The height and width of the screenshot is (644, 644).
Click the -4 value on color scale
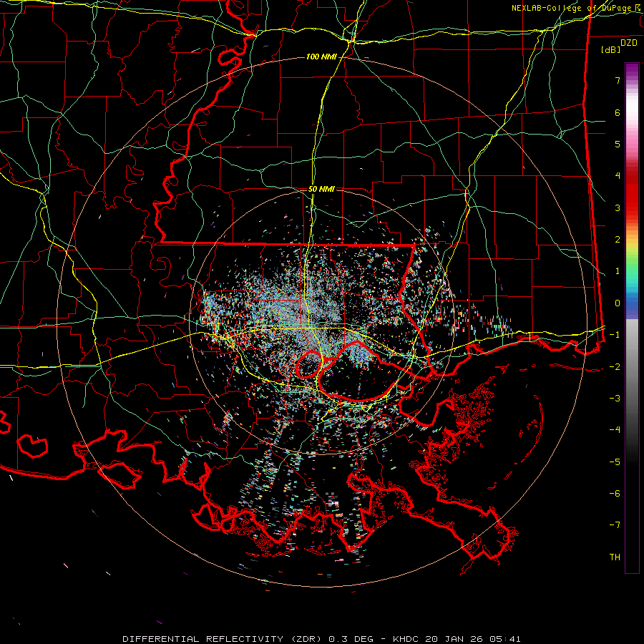point(615,430)
